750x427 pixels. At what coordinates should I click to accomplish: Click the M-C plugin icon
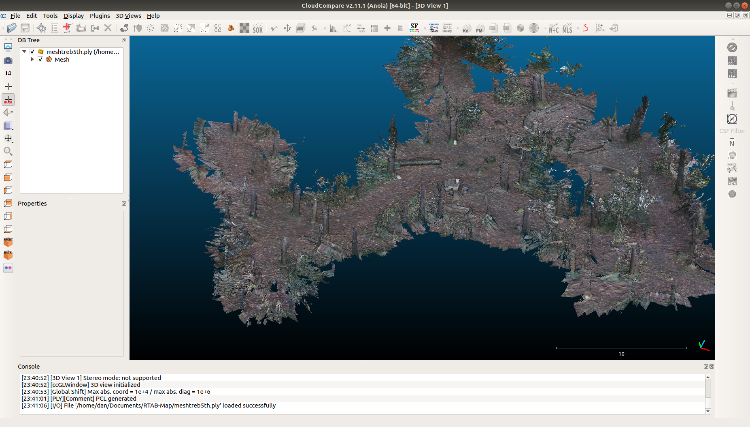[553, 28]
